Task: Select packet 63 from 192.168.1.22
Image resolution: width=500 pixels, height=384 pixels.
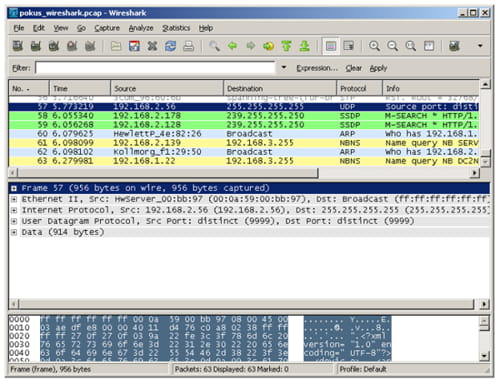Action: coord(244,161)
